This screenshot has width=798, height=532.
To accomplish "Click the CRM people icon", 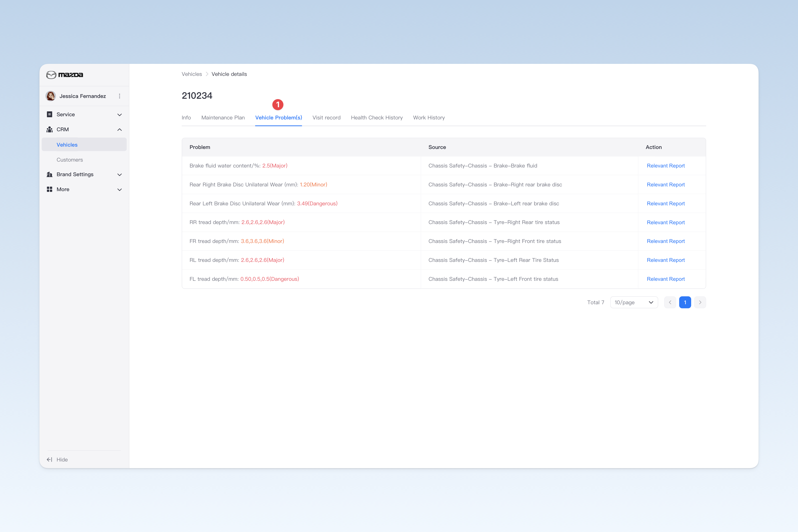I will coord(49,129).
